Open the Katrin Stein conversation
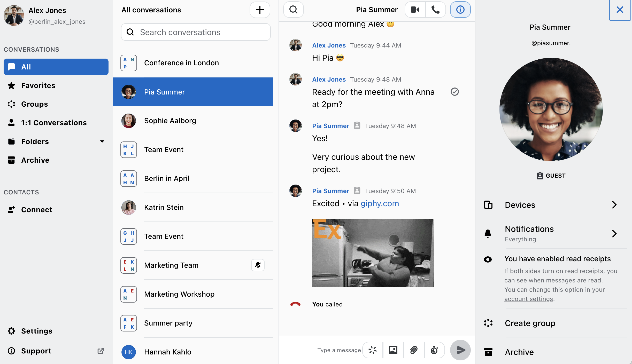632x364 pixels. [193, 207]
